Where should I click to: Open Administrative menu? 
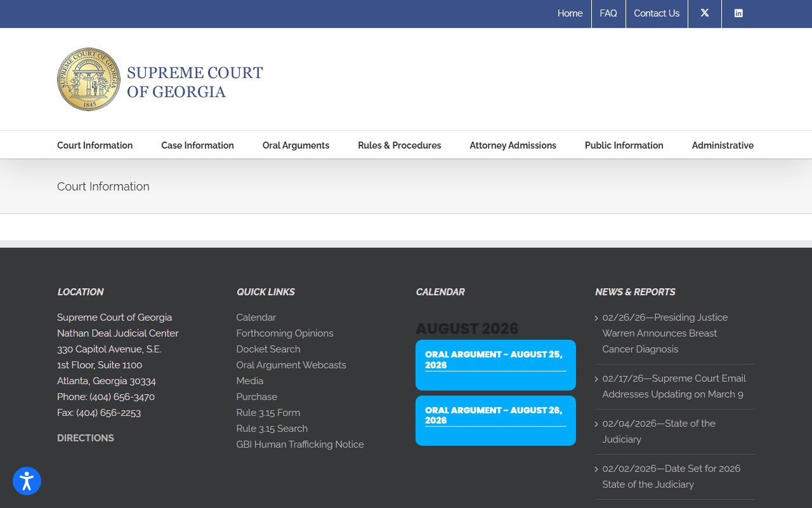point(723,145)
